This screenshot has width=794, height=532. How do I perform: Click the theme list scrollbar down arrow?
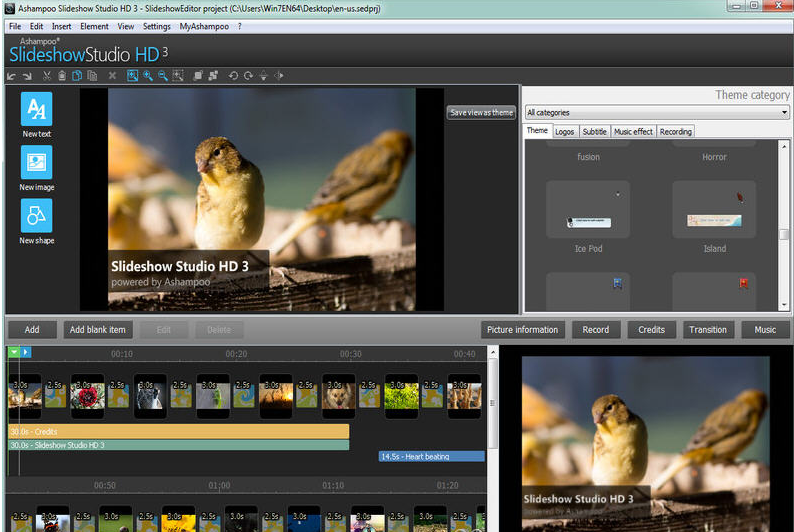[784, 305]
